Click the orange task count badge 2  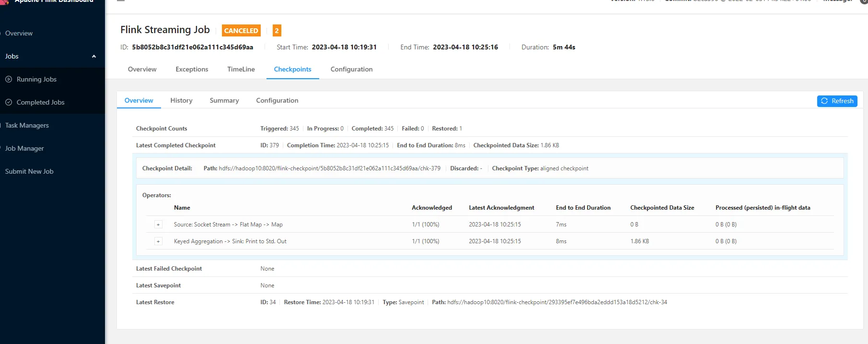[x=277, y=30]
